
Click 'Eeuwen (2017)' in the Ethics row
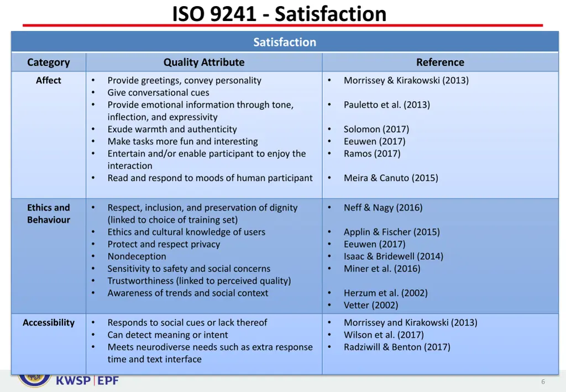[x=374, y=244]
